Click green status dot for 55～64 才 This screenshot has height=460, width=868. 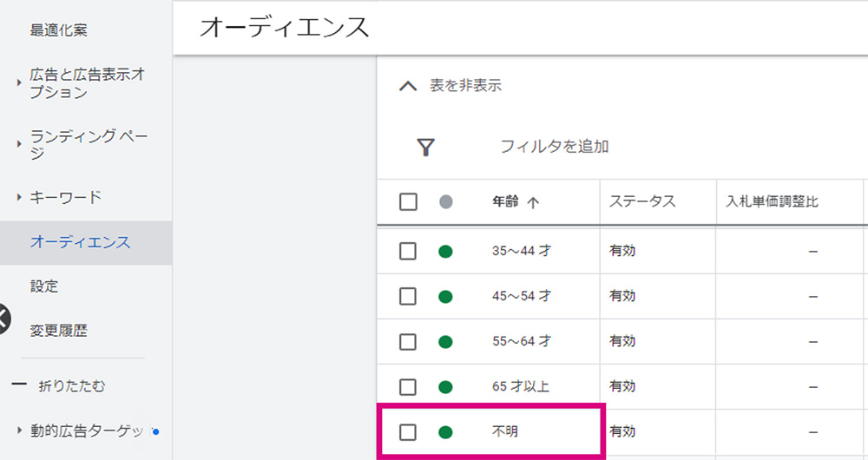tap(445, 342)
